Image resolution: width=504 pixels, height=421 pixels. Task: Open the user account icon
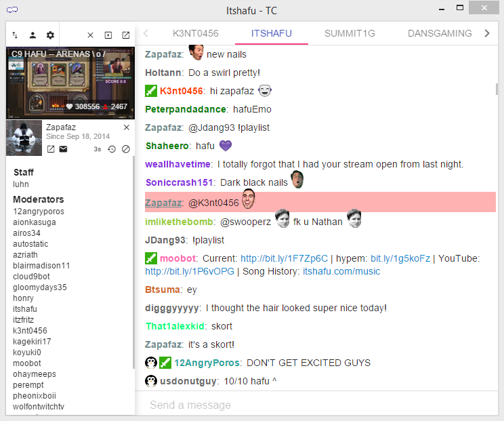click(x=33, y=35)
